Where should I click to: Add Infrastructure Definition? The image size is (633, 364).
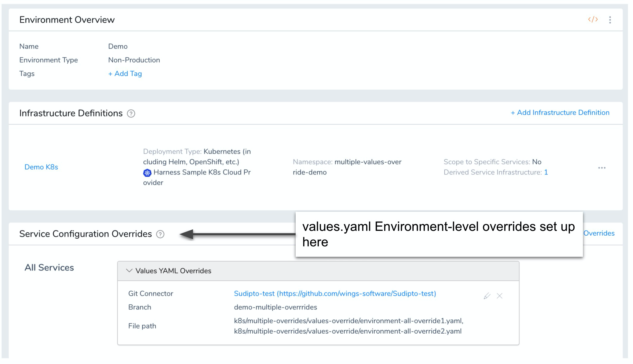pos(560,113)
